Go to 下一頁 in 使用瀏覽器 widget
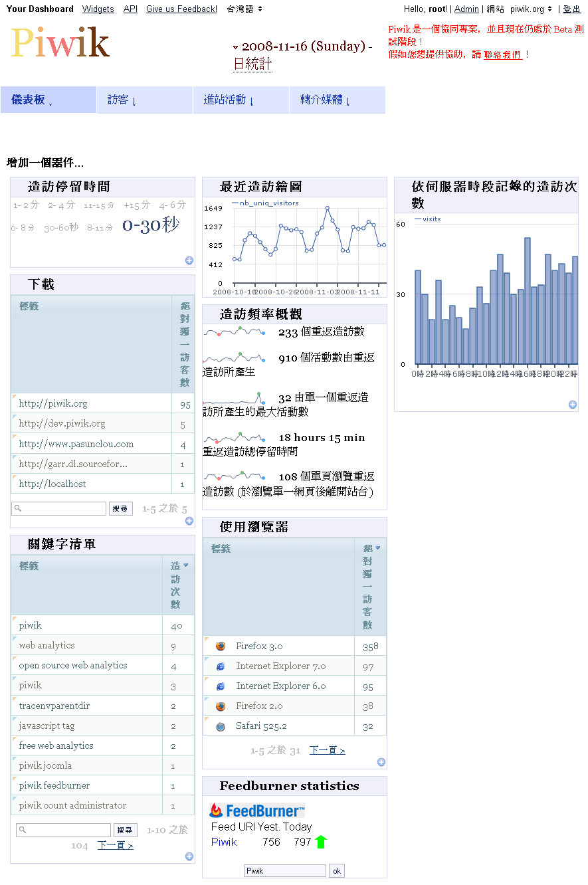Screen dimensions: 588x885 328,750
